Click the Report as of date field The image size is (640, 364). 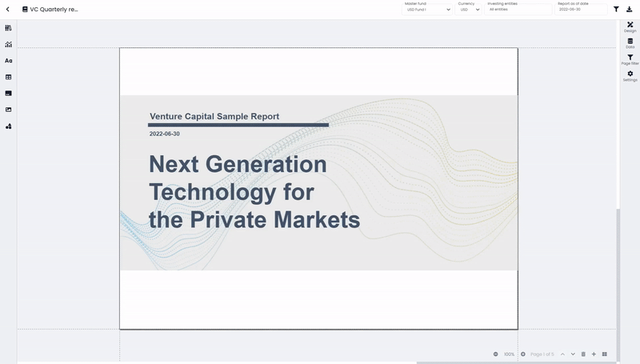pos(581,9)
